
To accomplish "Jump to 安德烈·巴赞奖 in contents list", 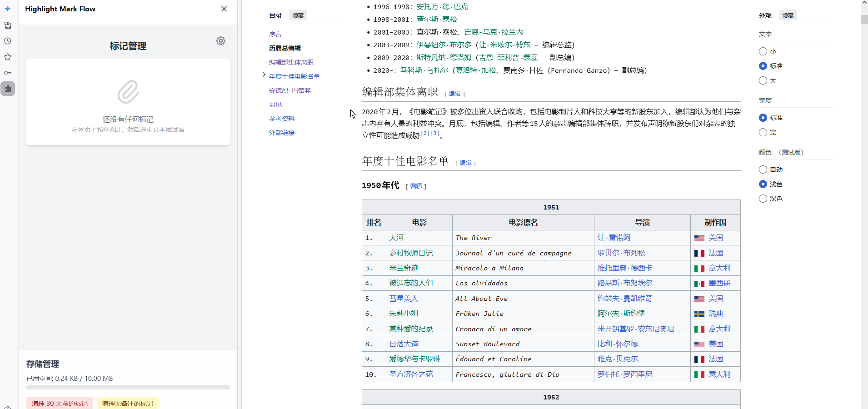I will click(x=289, y=90).
